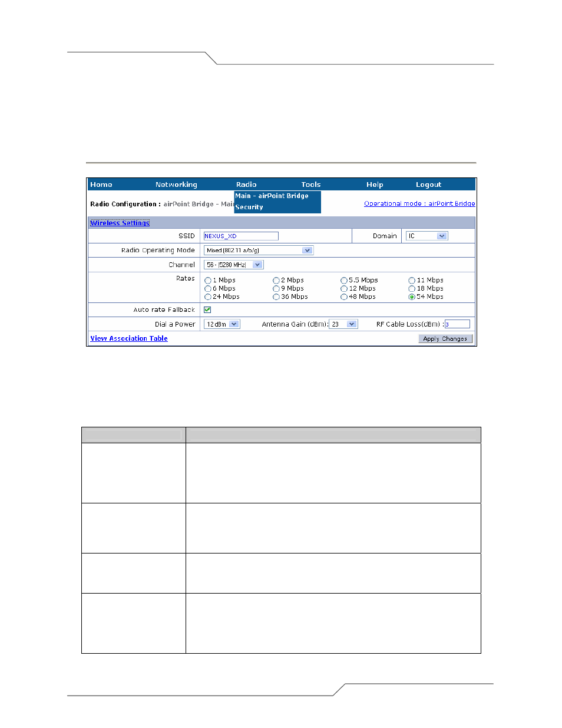Screen dimensions: 562x728
Task: Choose Main - airPoint Bridge submenu entry
Action: [x=272, y=196]
